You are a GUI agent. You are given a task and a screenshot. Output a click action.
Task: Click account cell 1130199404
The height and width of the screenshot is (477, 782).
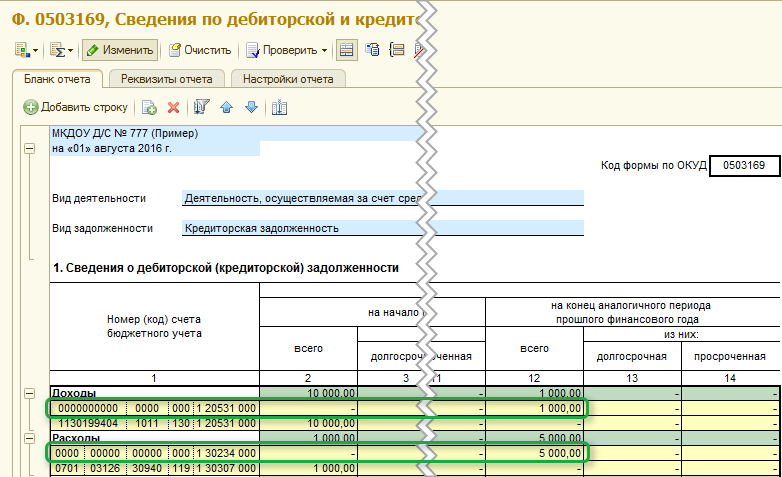tap(88, 424)
